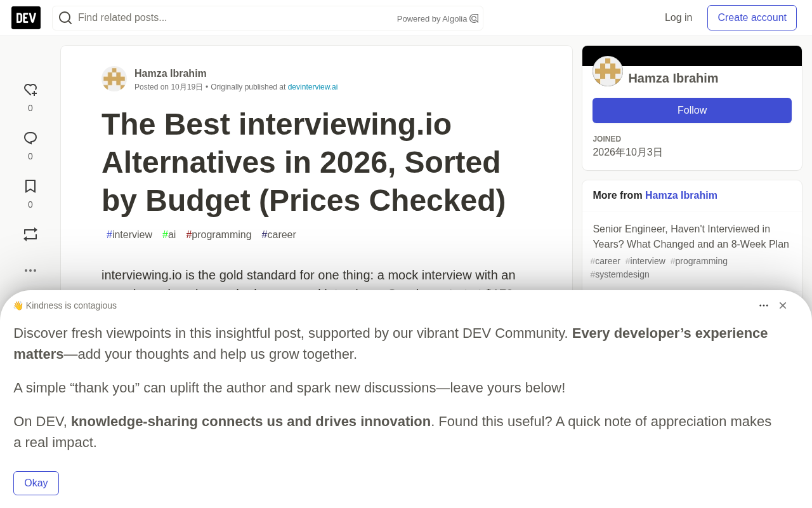Open the author name above post title

click(x=171, y=73)
